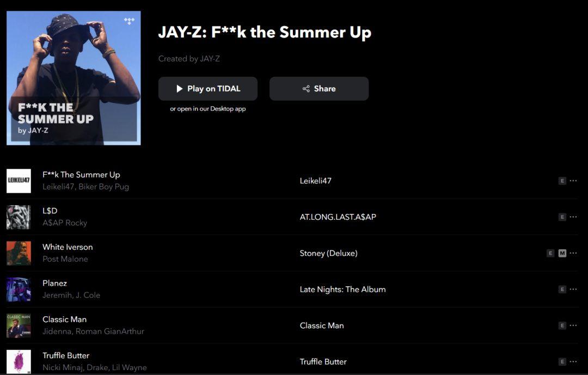Share the JAY-Z playlist
This screenshot has width=588, height=375.
pos(318,89)
